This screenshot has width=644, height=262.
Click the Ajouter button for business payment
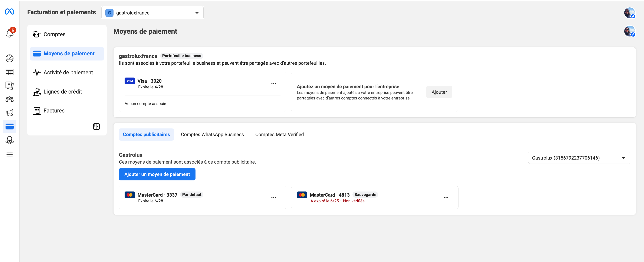click(x=439, y=92)
